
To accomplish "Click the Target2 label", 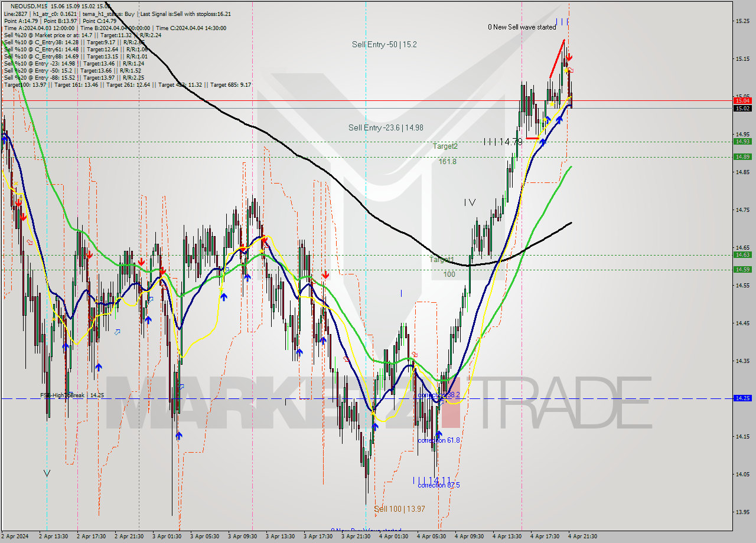I will click(445, 146).
